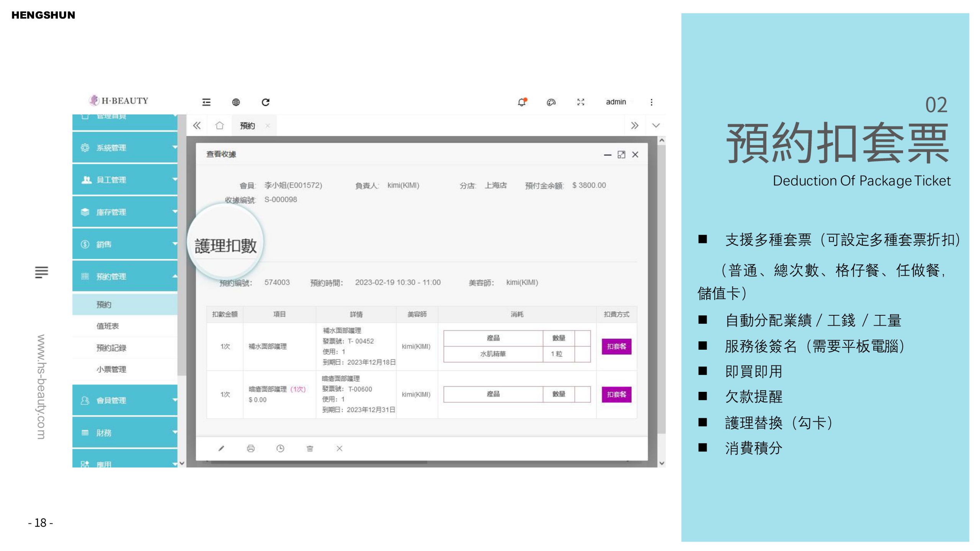Click the 庫存管理 layers icon
The image size is (980, 551).
click(x=85, y=212)
